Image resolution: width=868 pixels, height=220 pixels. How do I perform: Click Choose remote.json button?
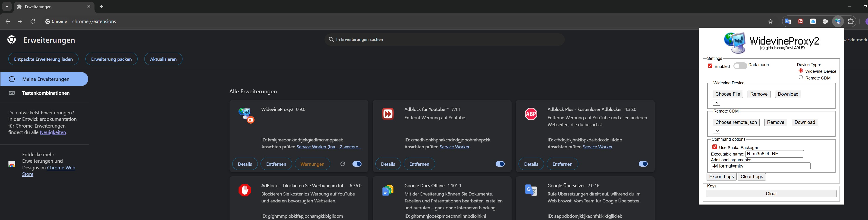(736, 122)
